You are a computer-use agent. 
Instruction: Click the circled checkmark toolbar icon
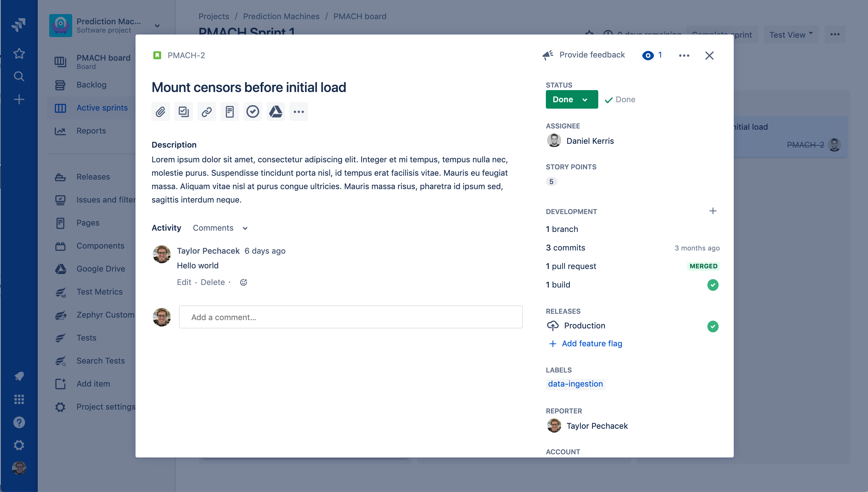click(x=252, y=111)
